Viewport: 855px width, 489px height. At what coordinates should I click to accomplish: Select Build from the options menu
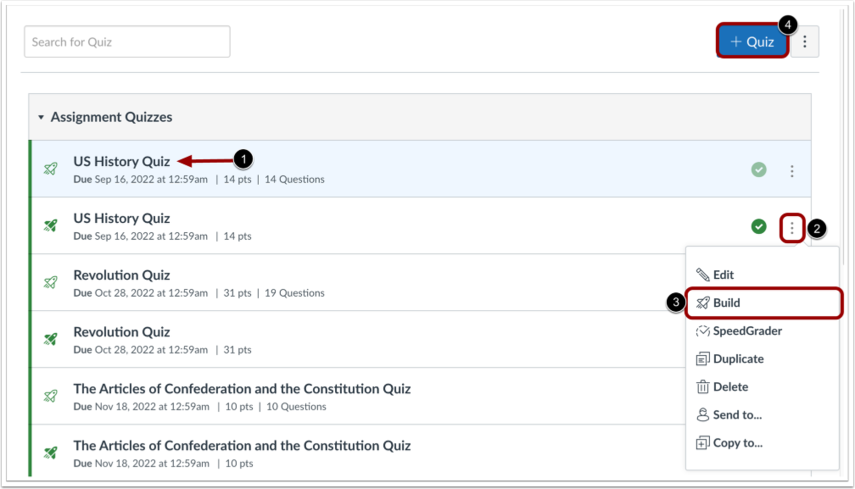click(764, 303)
